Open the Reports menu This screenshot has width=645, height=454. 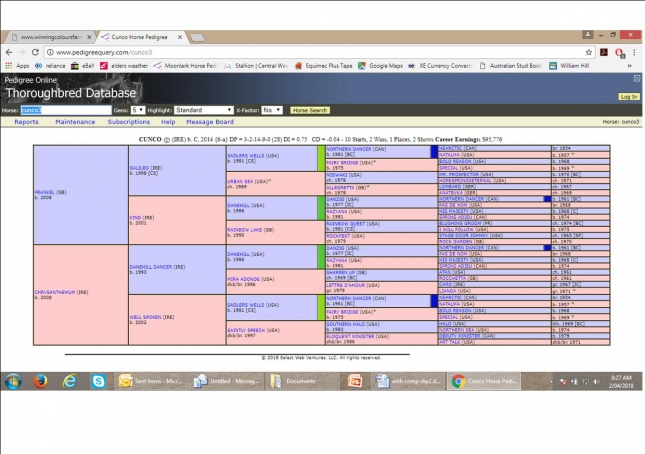(26, 122)
